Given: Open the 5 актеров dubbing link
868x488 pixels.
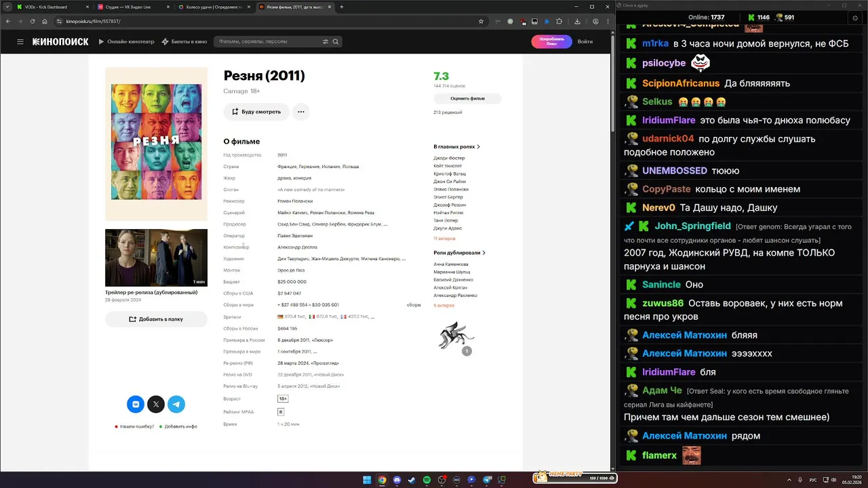Looking at the screenshot, I should [x=443, y=306].
